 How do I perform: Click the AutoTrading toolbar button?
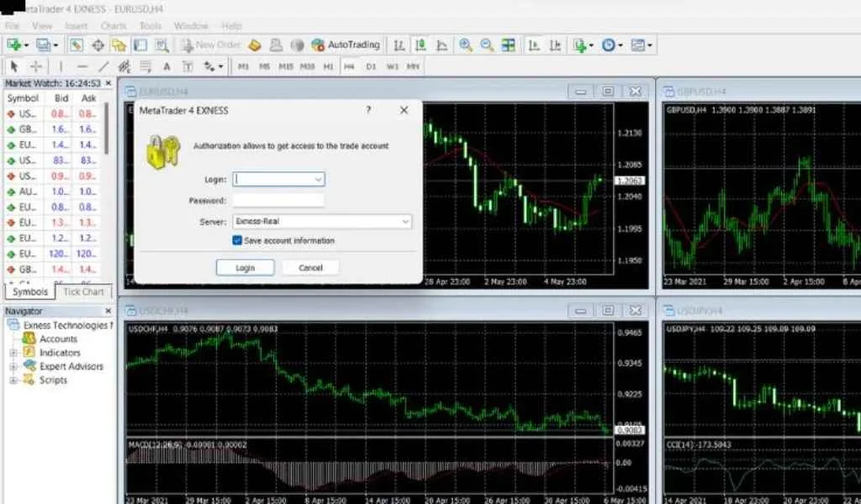click(x=346, y=45)
